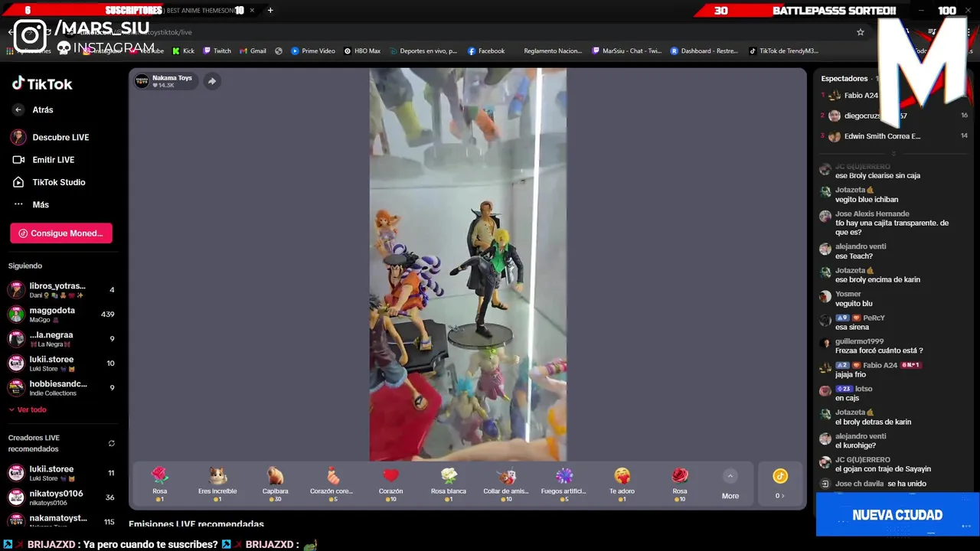This screenshot has width=980, height=551.
Task: Send the Rosa blanca gift
Action: point(449,484)
